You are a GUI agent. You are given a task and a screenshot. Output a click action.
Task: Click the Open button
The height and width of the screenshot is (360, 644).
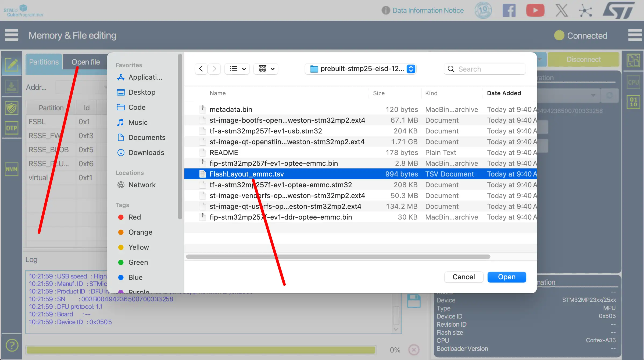(507, 277)
